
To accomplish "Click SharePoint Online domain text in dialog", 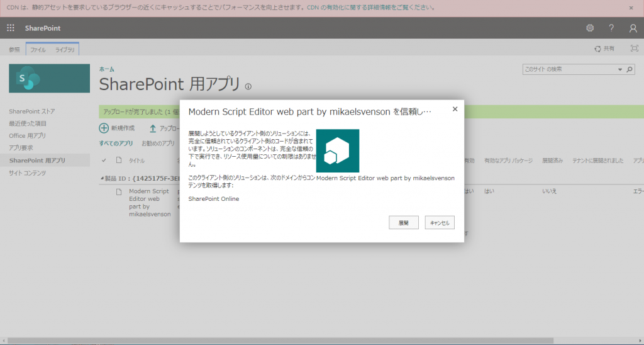I will pos(214,199).
